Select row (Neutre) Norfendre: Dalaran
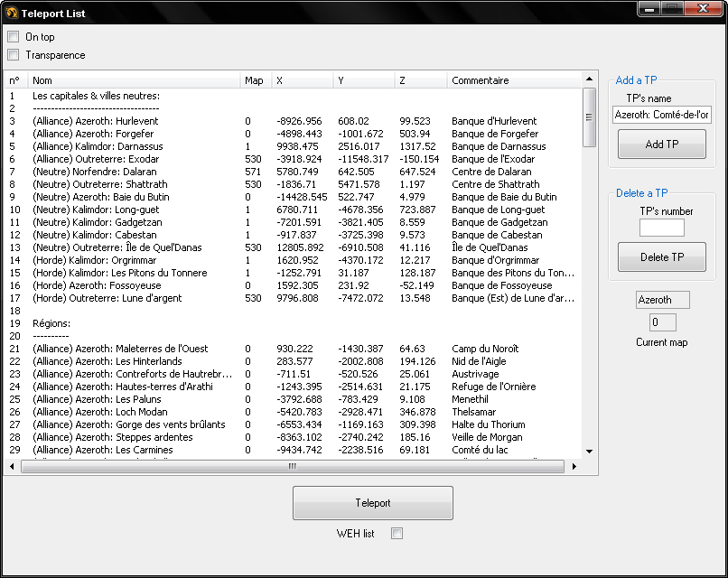 pos(293,172)
